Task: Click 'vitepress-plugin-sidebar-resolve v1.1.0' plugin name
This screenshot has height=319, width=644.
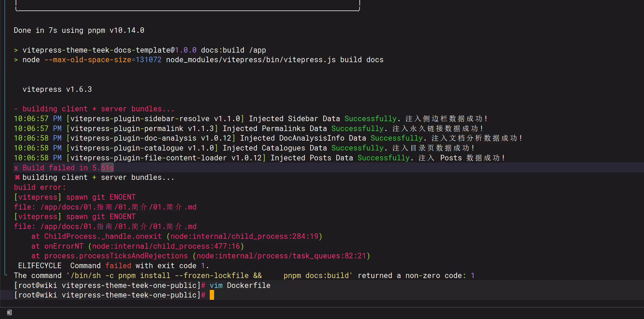Action: [x=155, y=119]
